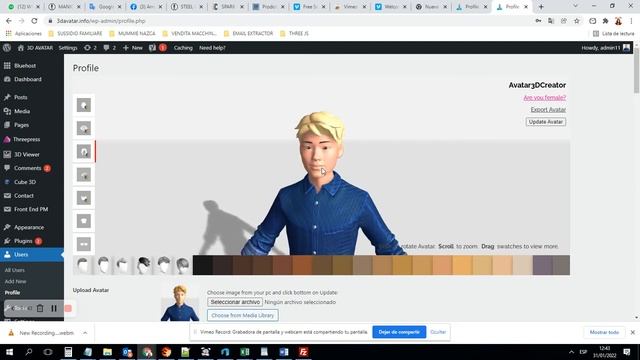Select the category icon just below hair category

[x=84, y=175]
